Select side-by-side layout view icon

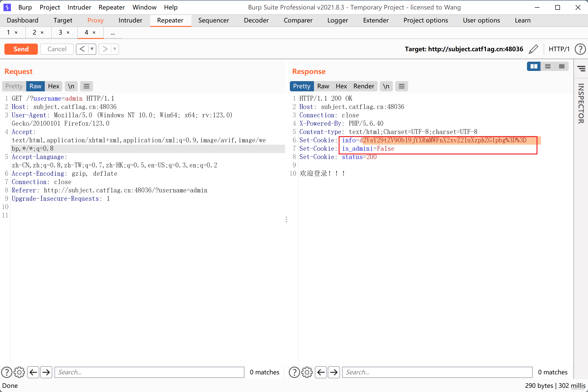(x=534, y=66)
